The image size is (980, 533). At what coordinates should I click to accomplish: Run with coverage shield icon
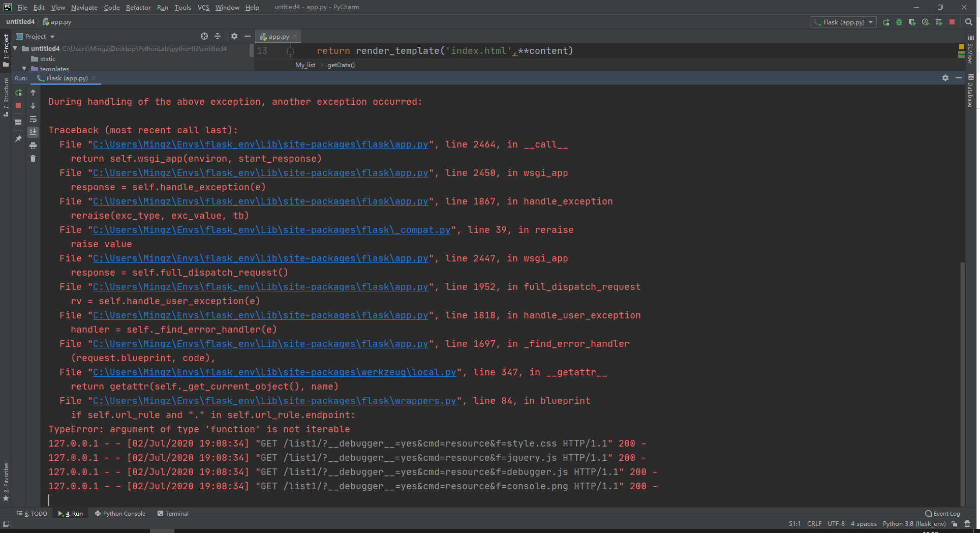(x=912, y=22)
